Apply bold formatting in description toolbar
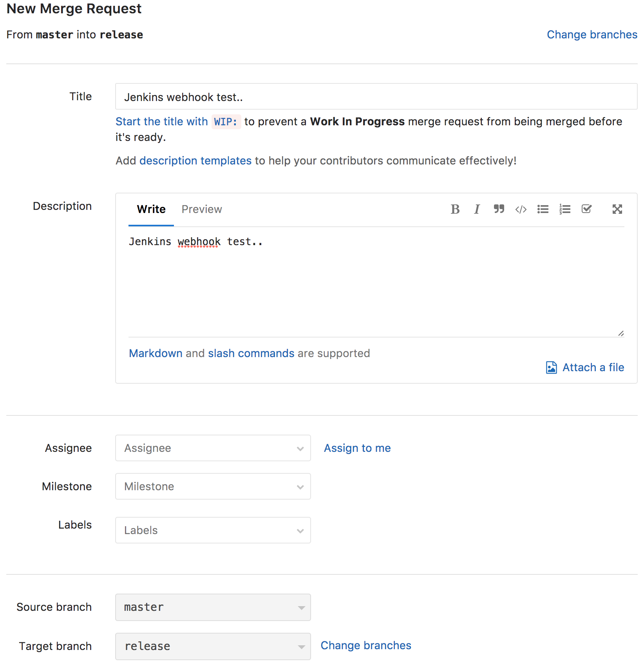This screenshot has width=644, height=668. (455, 209)
